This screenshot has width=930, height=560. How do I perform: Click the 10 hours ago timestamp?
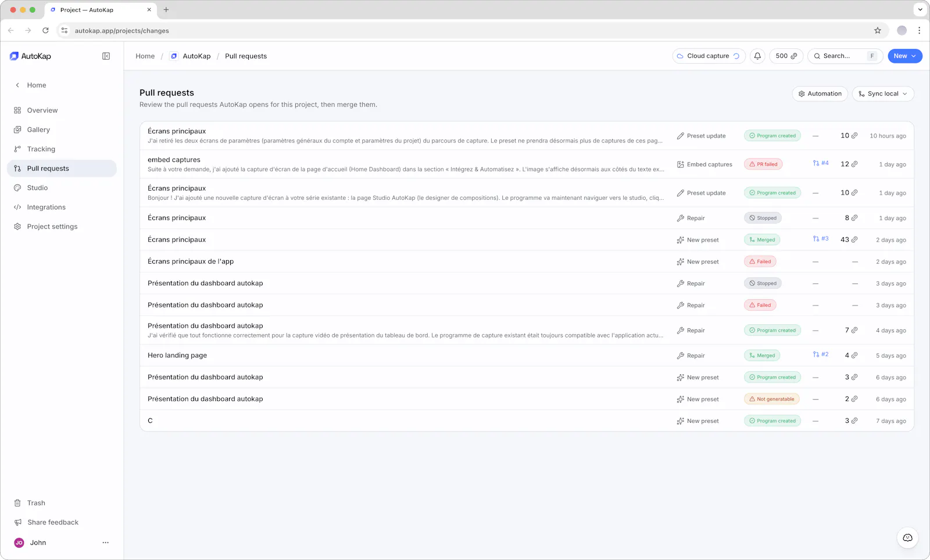point(888,136)
